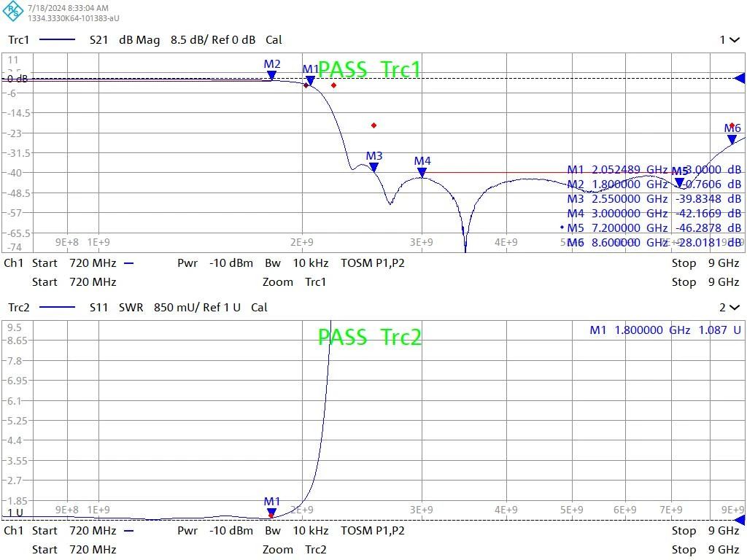
Task: Click the green PASS Trc1 limit result
Action: (x=369, y=69)
